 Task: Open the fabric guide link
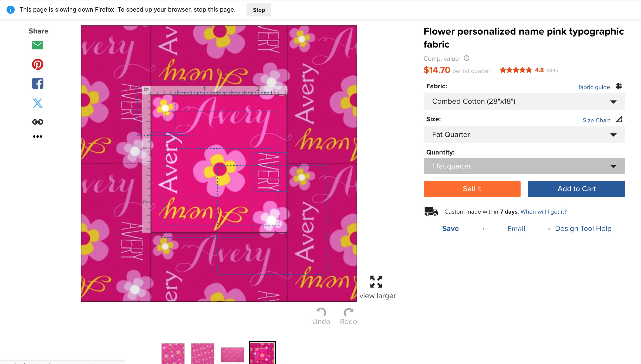pyautogui.click(x=594, y=87)
